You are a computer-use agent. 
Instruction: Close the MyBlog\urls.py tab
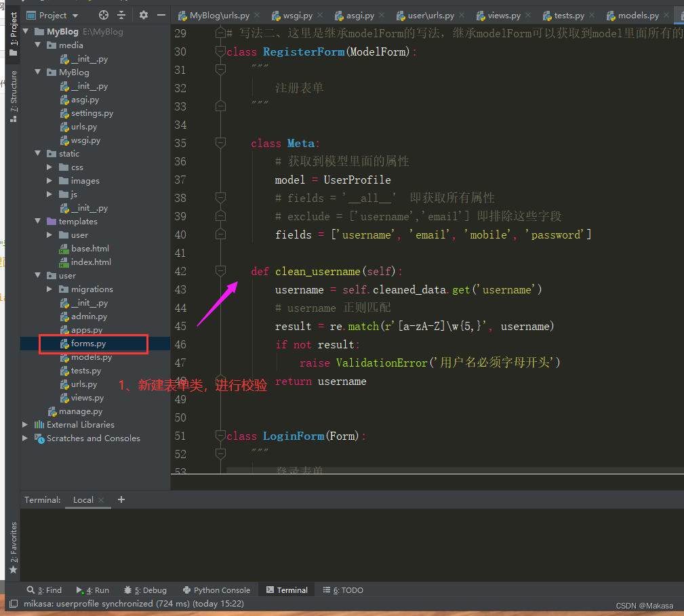click(x=257, y=15)
